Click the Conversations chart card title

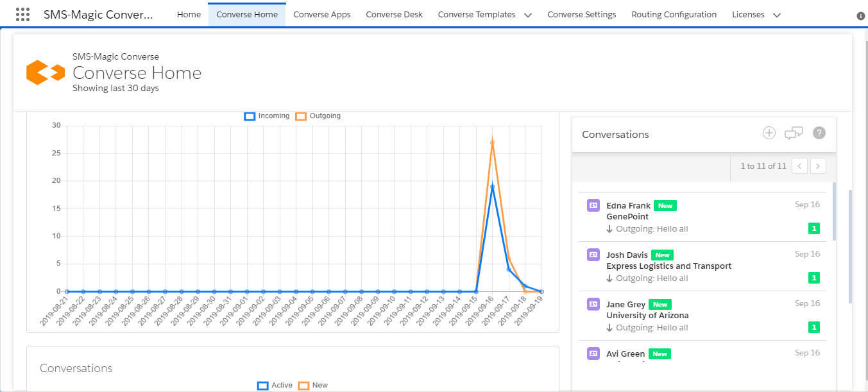[x=76, y=368]
